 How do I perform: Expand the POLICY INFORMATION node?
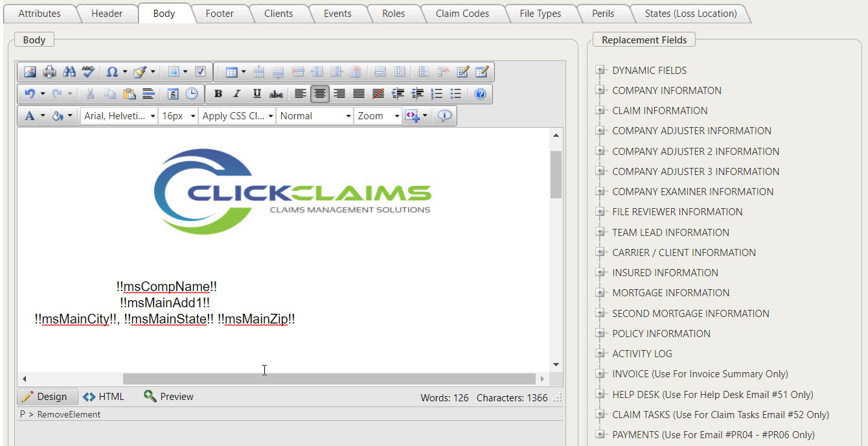coord(600,333)
